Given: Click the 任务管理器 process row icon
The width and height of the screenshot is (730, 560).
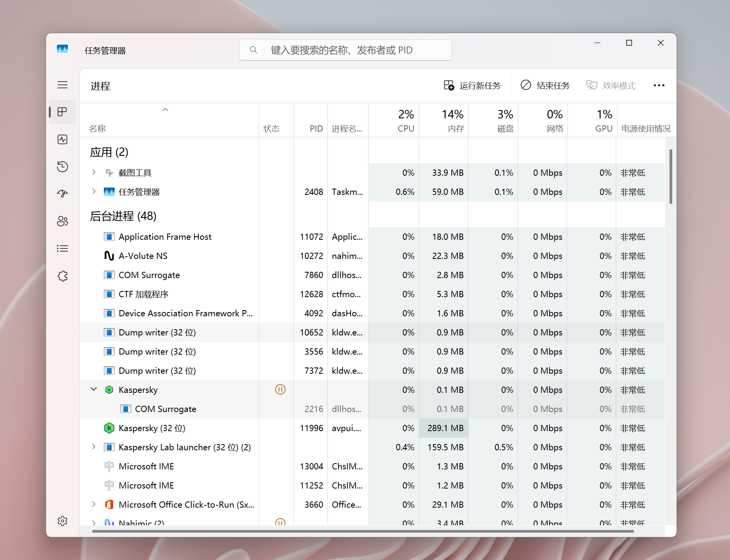Looking at the screenshot, I should tap(109, 192).
